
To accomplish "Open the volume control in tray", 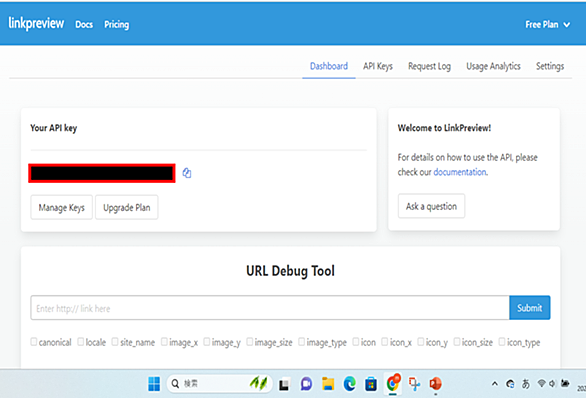I will (x=552, y=383).
